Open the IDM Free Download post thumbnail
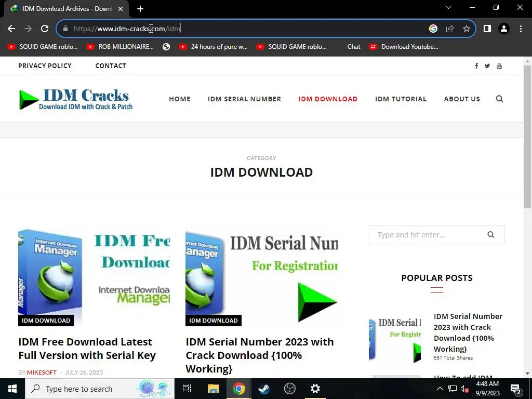Image resolution: width=532 pixels, height=399 pixels. [94, 277]
